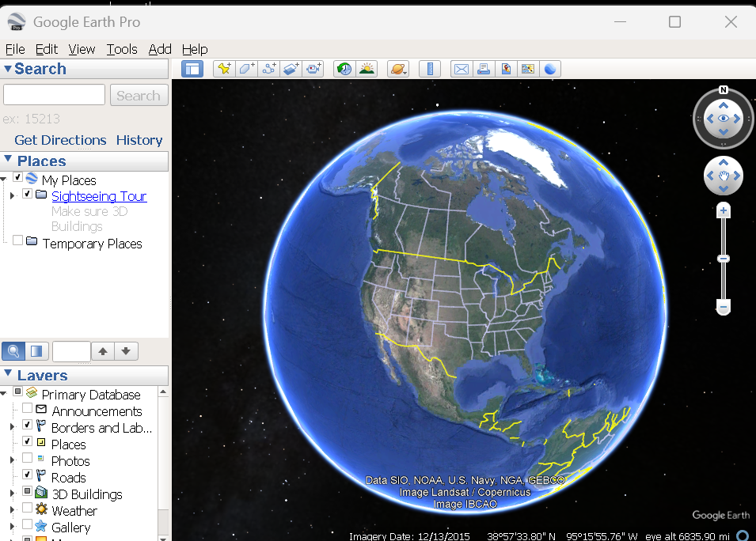Expand the Weather layer node
The image size is (756, 541).
[x=13, y=509]
